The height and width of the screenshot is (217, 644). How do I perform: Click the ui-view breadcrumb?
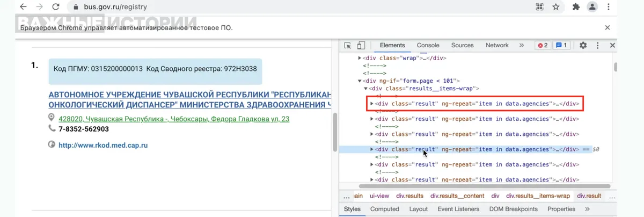[x=379, y=196]
